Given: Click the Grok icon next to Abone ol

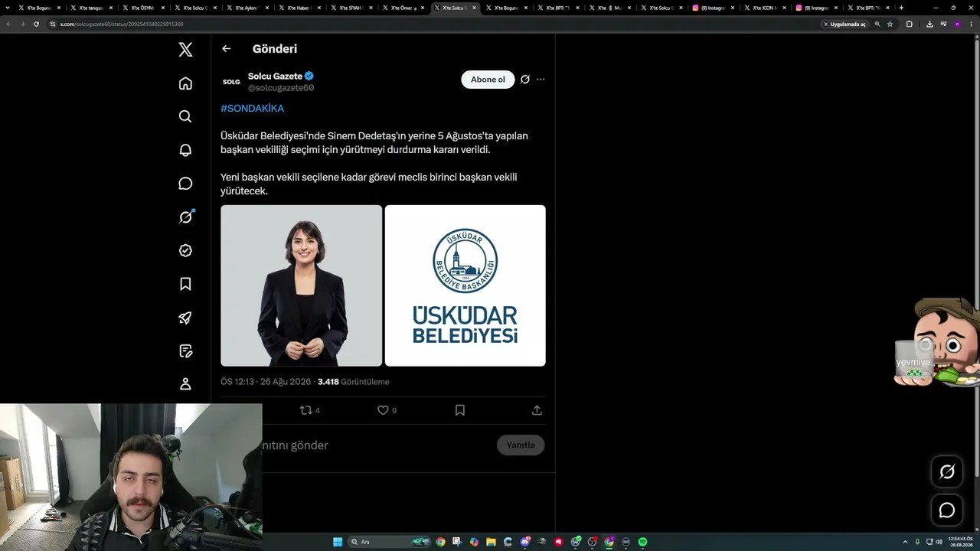Looking at the screenshot, I should click(525, 80).
